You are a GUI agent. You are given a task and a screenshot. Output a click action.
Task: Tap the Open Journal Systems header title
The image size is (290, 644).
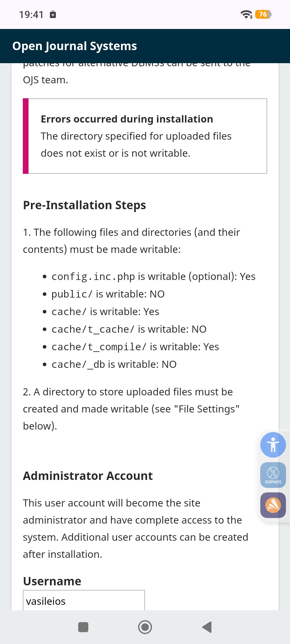tap(75, 46)
